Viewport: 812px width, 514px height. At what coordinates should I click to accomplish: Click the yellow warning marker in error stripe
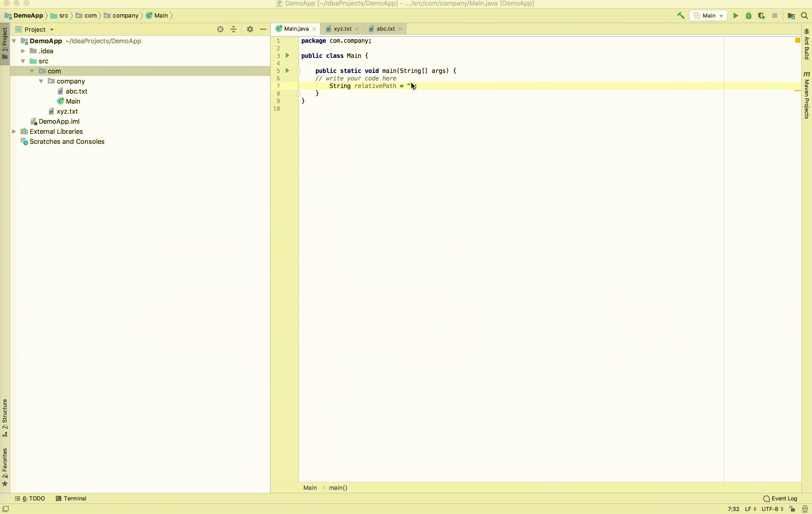coord(797,90)
